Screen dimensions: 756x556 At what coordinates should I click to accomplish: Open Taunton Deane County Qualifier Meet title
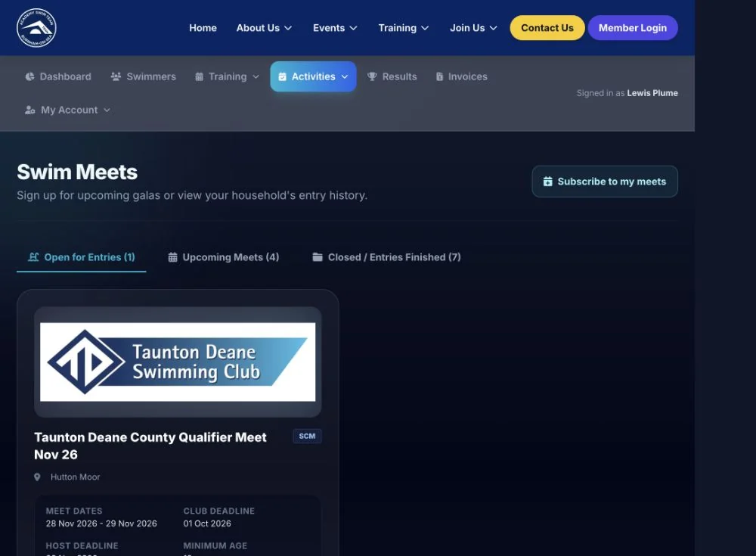click(150, 446)
